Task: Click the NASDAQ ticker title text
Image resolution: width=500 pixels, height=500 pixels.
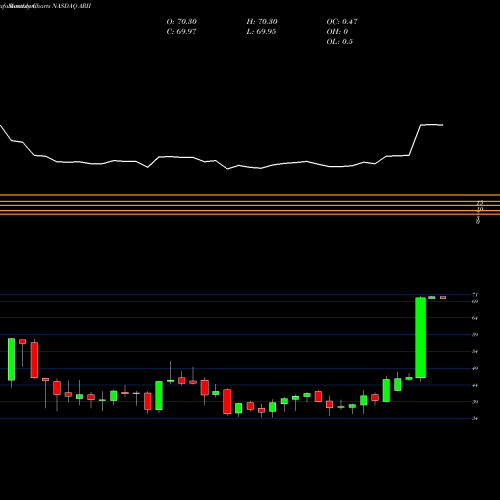Action: [70, 6]
